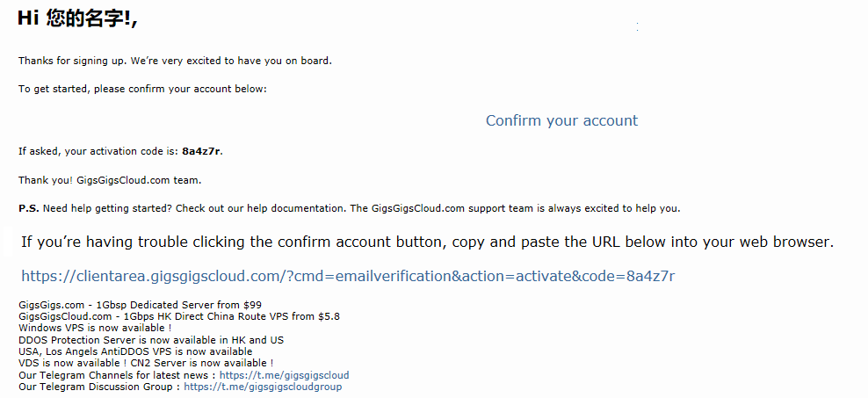Select the 'To get started' instruction line

142,89
